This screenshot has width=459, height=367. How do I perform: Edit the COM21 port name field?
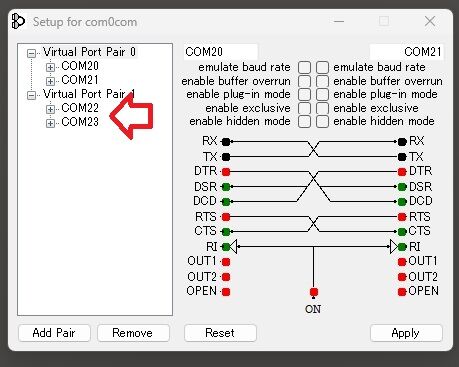click(x=406, y=52)
